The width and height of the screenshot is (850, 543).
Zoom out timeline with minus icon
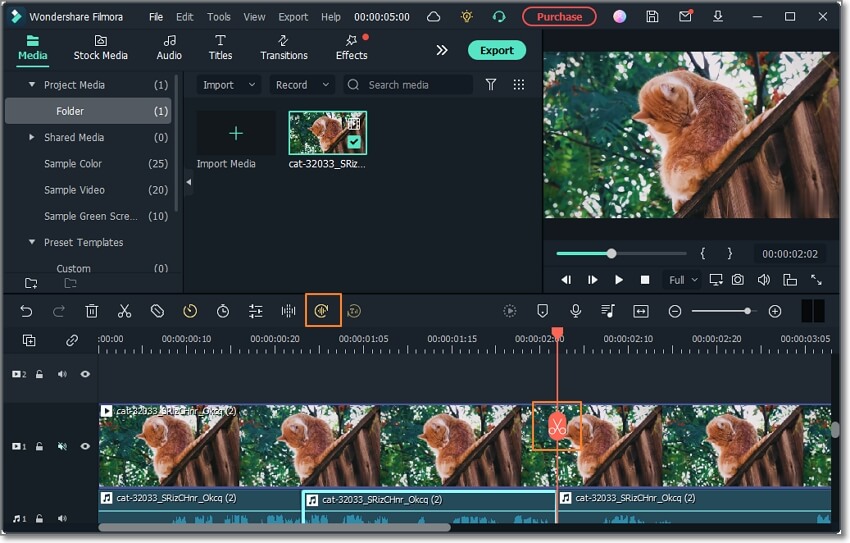(674, 312)
